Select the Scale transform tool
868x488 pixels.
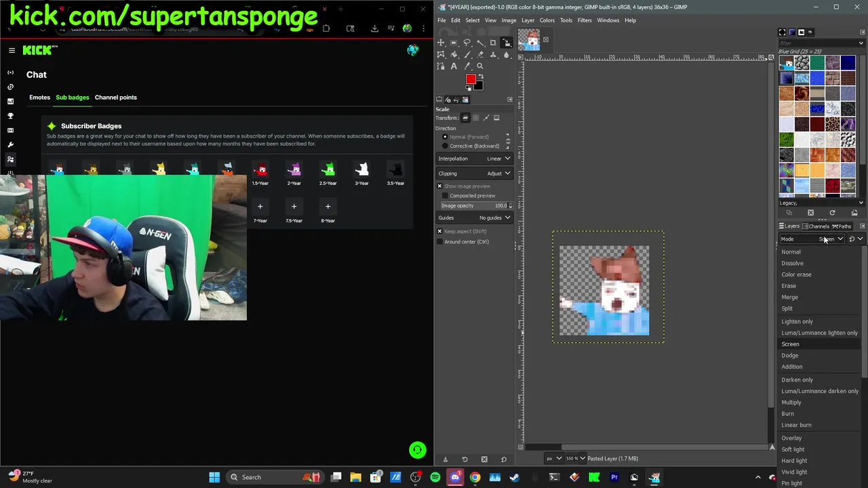point(506,43)
